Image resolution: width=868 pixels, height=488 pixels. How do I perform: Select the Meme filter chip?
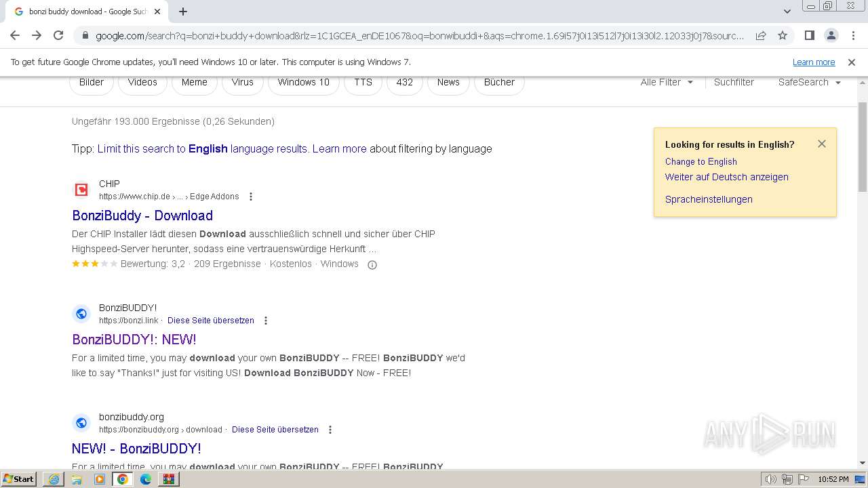point(194,83)
